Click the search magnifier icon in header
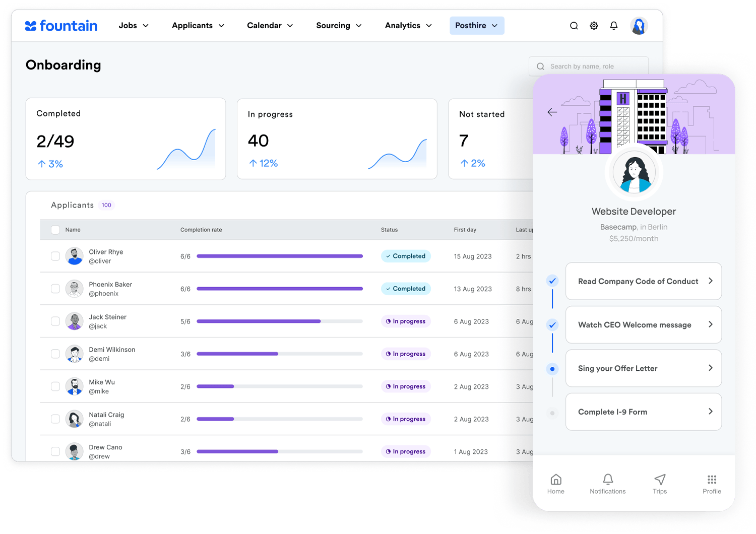The image size is (756, 534). [574, 26]
